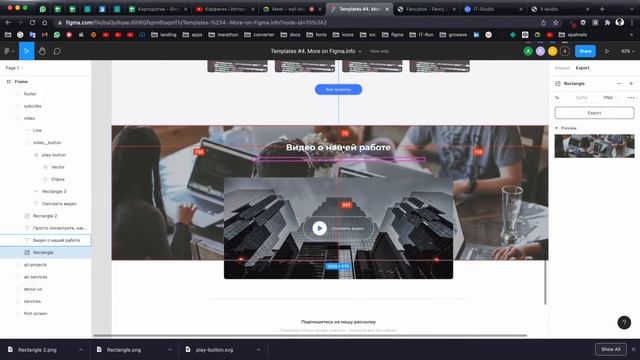Open the Rectangle.png download chevron
This screenshot has width=640, height=360.
point(169,349)
